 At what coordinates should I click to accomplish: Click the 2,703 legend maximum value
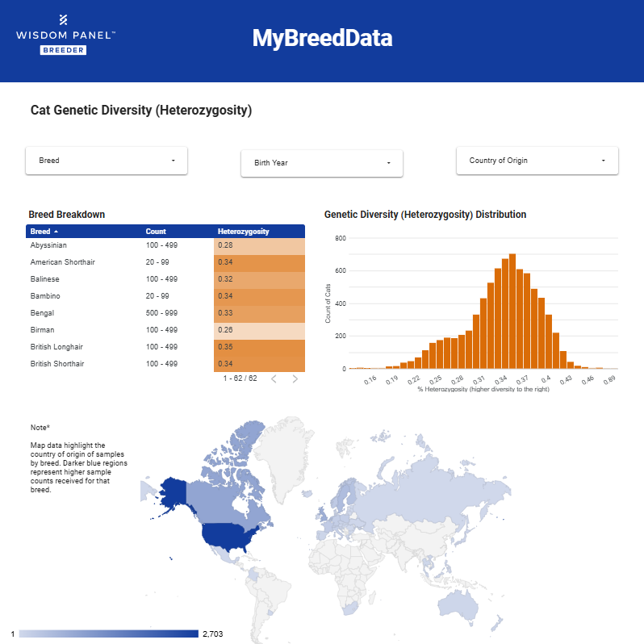pos(213,634)
